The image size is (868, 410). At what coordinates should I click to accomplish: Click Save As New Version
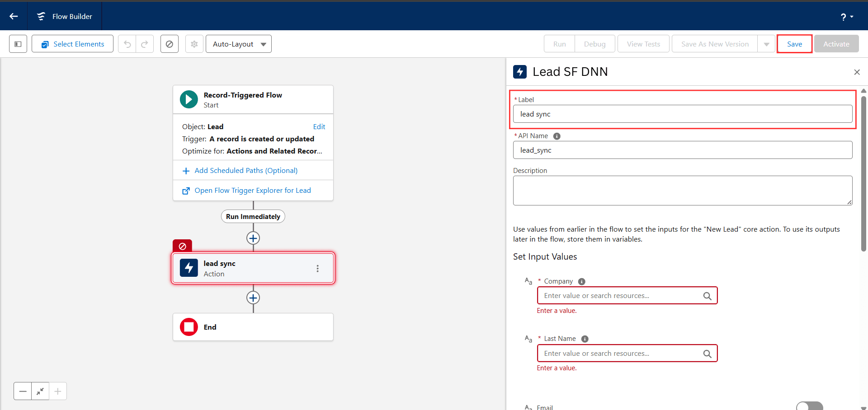click(715, 44)
